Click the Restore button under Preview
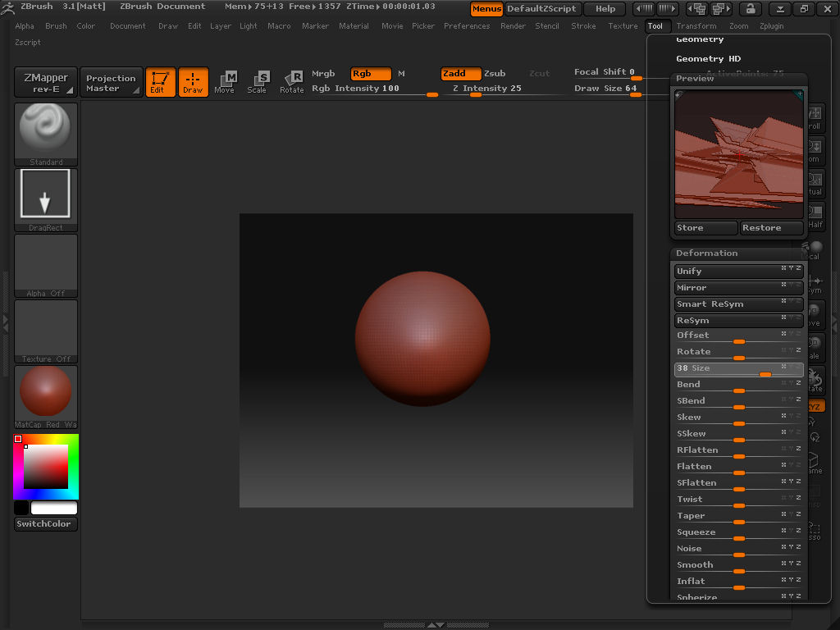Viewport: 840px width, 630px height. coord(771,228)
